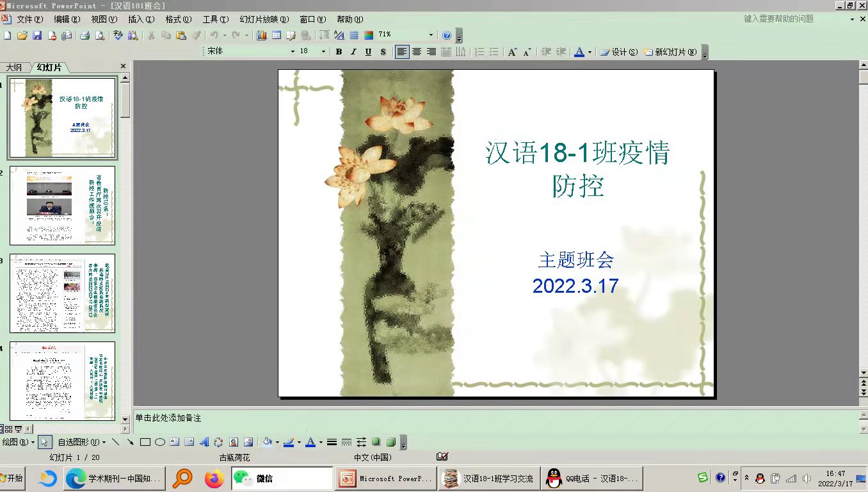
Task: Insert a chart using the chart icon
Action: pyautogui.click(x=262, y=35)
